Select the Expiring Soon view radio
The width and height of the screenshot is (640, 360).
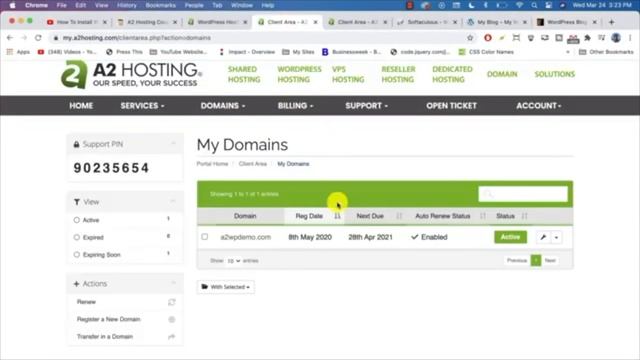tap(76, 254)
